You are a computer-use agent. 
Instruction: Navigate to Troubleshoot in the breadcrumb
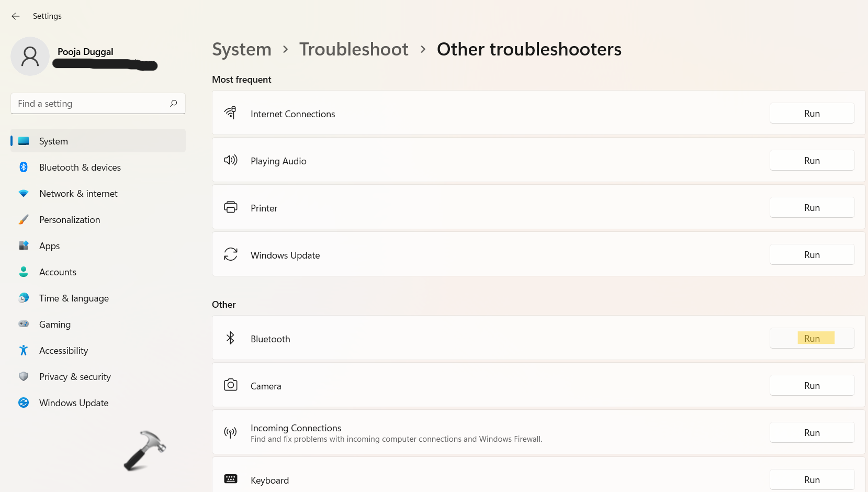(x=354, y=49)
